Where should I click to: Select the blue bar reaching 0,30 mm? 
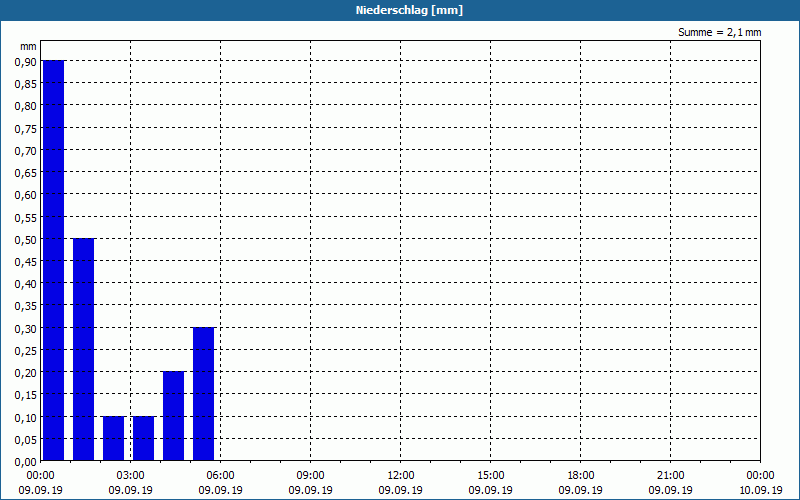tap(204, 394)
